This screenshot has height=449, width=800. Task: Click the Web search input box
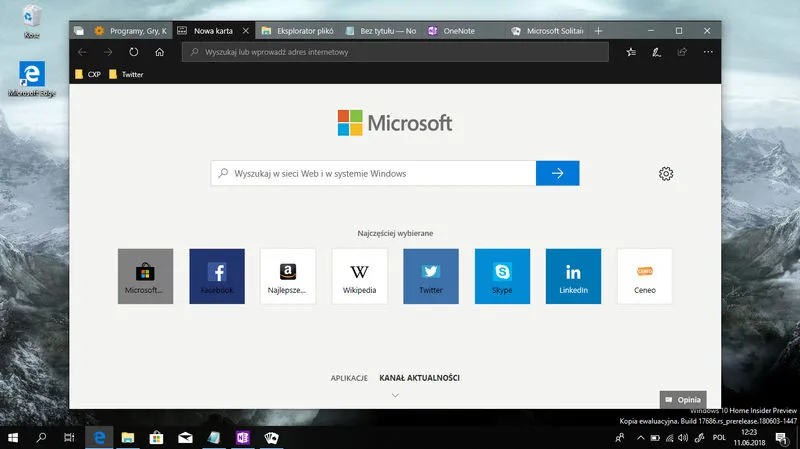tap(373, 173)
